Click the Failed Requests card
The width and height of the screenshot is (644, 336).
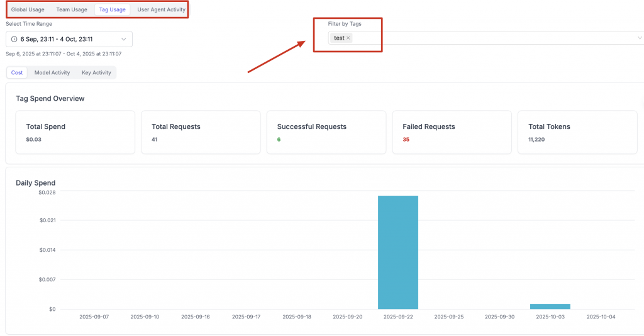click(452, 132)
